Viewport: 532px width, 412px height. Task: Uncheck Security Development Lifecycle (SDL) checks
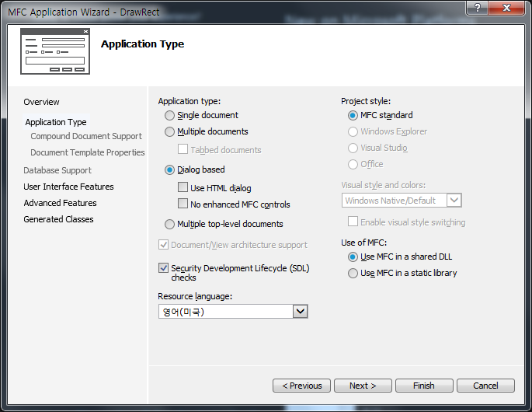click(163, 268)
